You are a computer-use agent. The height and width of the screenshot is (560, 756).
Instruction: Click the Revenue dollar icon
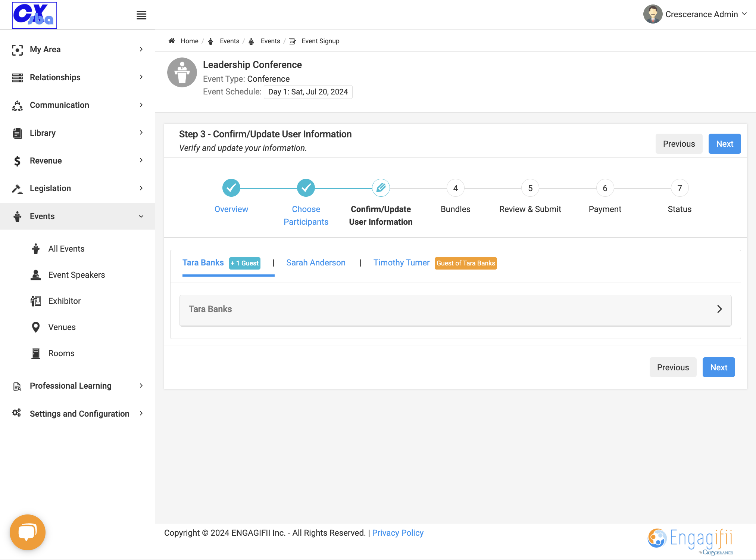tap(17, 161)
